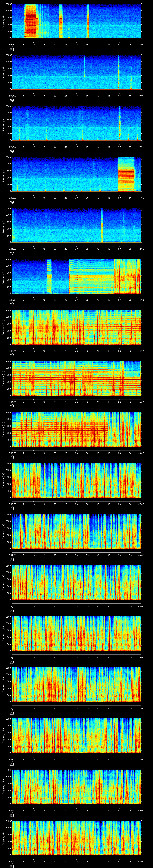The image size is (153, 868).
Task: Select the spectrogram panel starting at 8:41:00
Action: [x=77, y=225]
